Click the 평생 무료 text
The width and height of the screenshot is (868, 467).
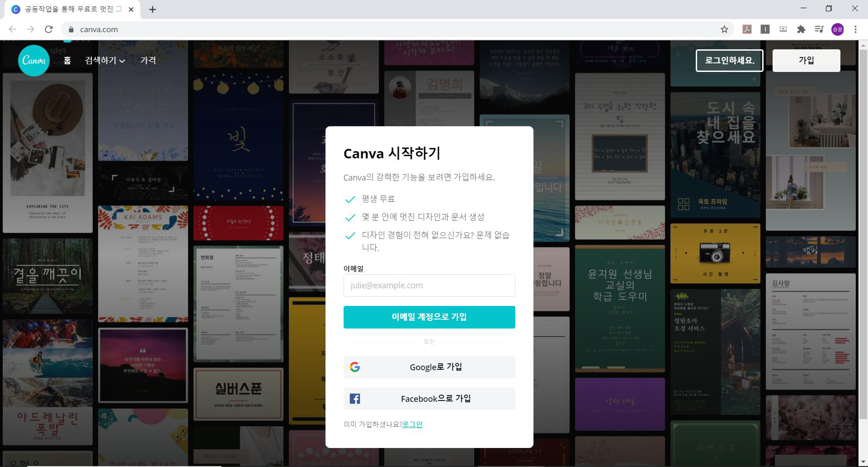tap(378, 199)
